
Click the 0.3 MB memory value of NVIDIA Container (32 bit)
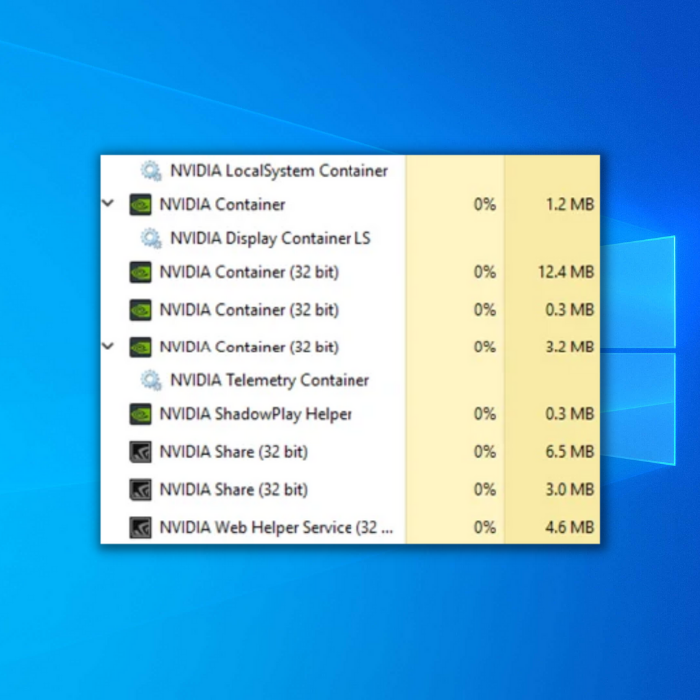(x=570, y=310)
